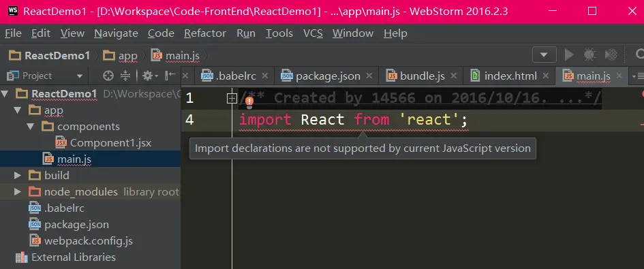The width and height of the screenshot is (644, 269).
Task: Click Collapse All icon in Project panel
Action: click(x=125, y=76)
